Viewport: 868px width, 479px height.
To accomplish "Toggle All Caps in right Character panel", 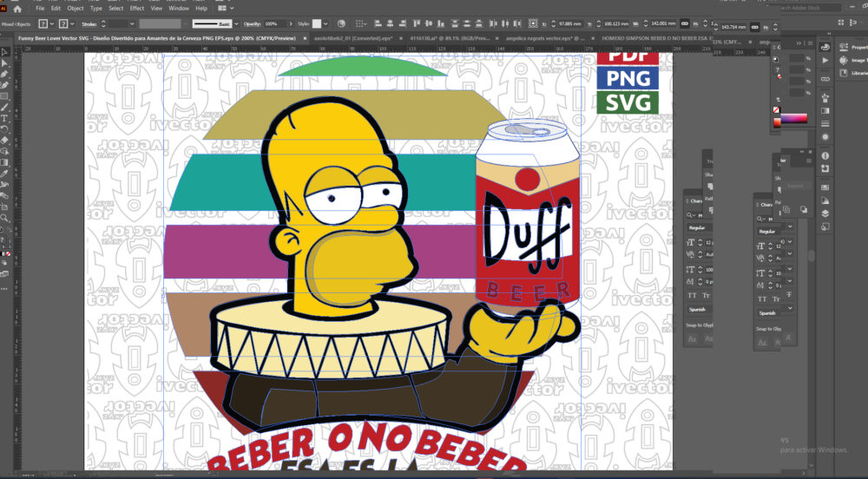I will tap(762, 299).
